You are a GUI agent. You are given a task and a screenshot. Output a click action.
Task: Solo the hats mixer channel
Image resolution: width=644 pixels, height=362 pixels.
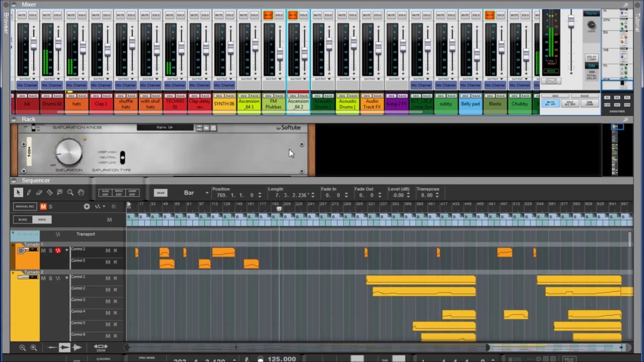click(82, 16)
